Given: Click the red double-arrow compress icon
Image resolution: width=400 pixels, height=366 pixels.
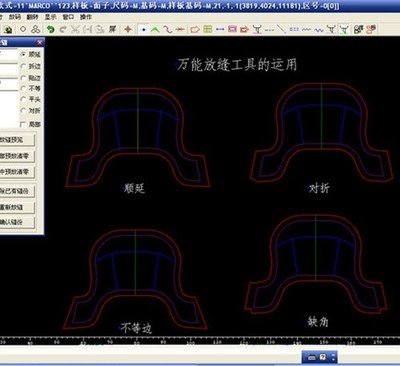Looking at the screenshot, I should pyautogui.click(x=180, y=30).
